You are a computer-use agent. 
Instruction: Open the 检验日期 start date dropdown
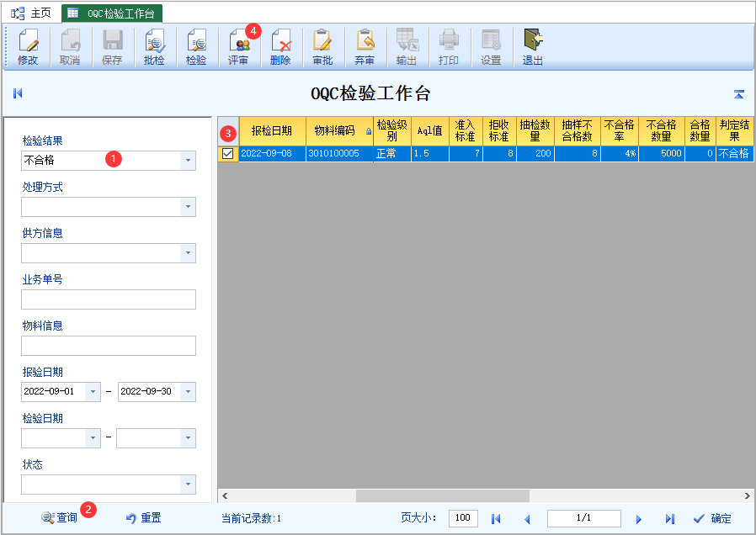tap(93, 437)
